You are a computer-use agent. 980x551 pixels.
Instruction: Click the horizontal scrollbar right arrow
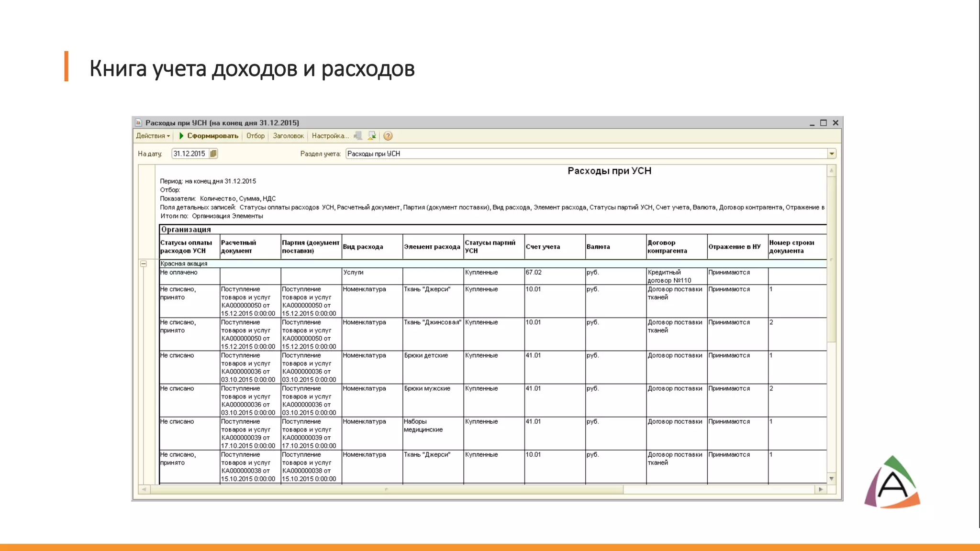pyautogui.click(x=821, y=489)
